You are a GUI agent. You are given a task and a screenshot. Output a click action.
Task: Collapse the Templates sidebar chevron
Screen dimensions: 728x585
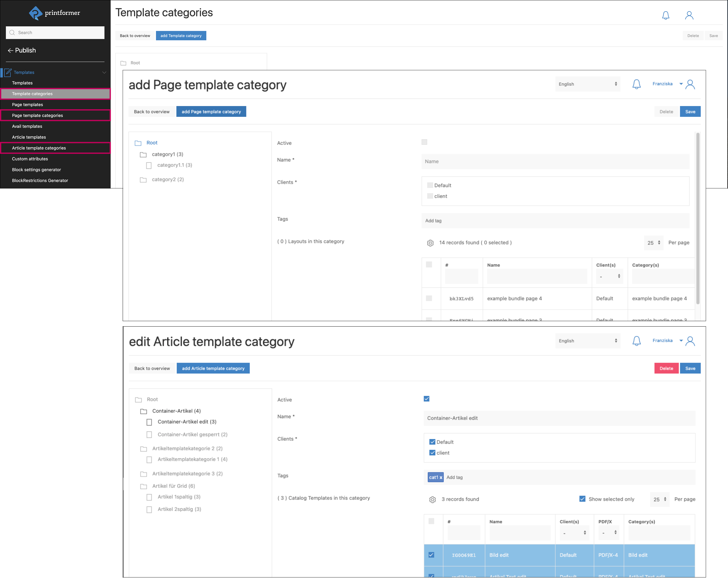(104, 72)
